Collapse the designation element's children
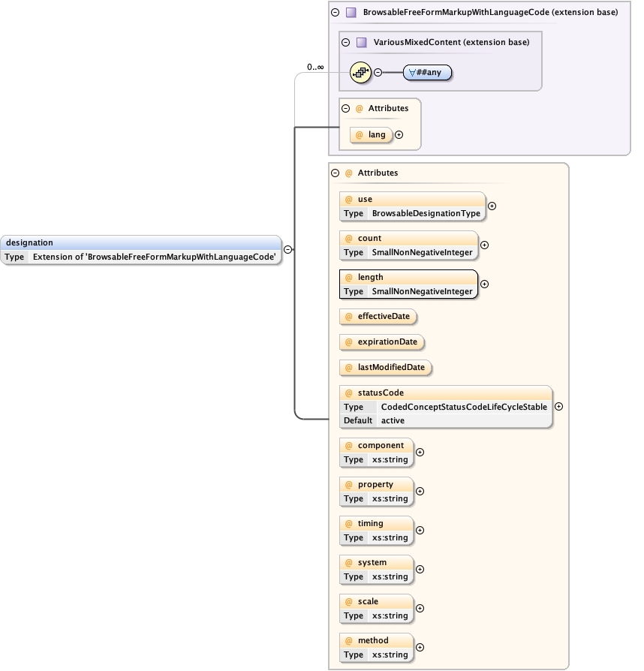The width and height of the screenshot is (644, 671). coord(287,250)
